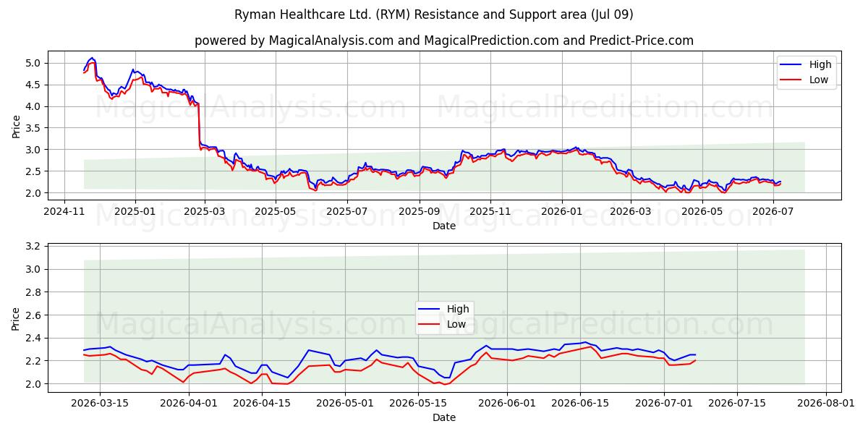Click the blue line swatch in bottom legend
The height and width of the screenshot is (434, 868).
point(430,310)
